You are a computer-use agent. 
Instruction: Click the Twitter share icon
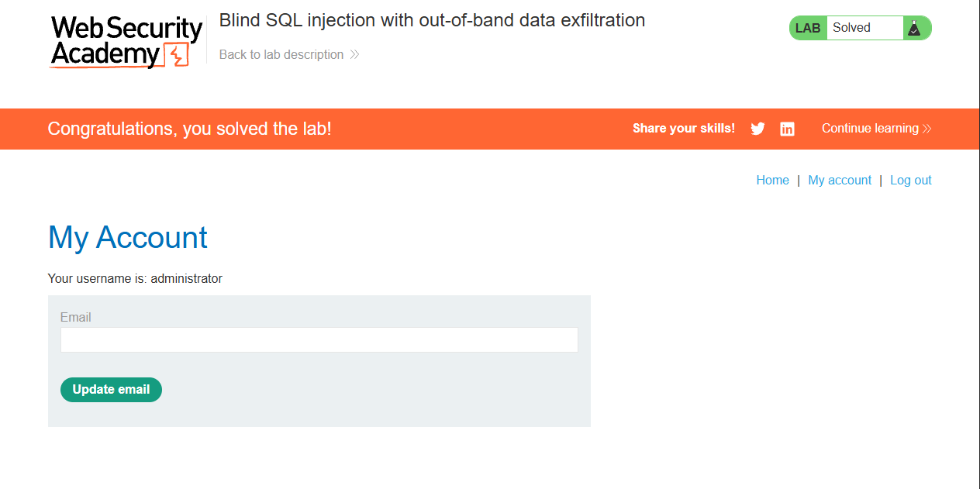coord(757,129)
